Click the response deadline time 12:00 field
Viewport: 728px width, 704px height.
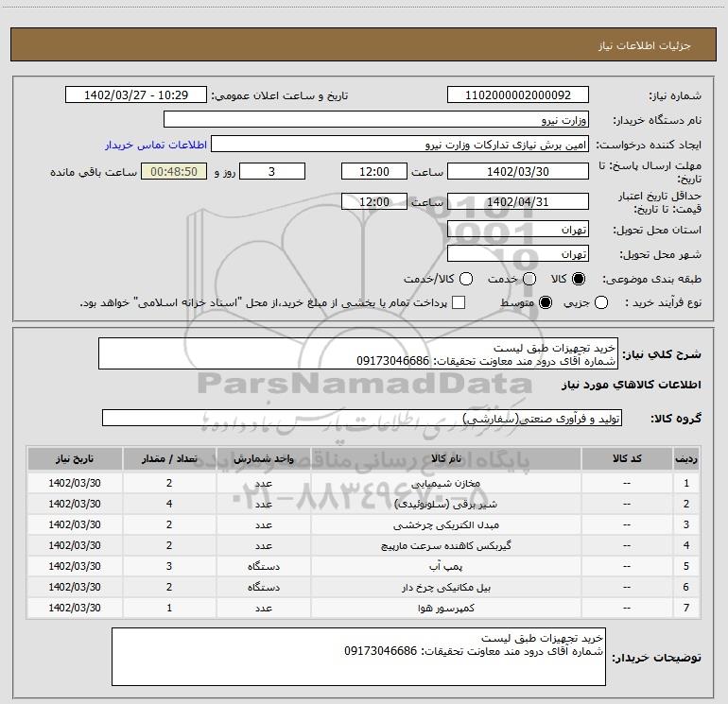point(374,171)
